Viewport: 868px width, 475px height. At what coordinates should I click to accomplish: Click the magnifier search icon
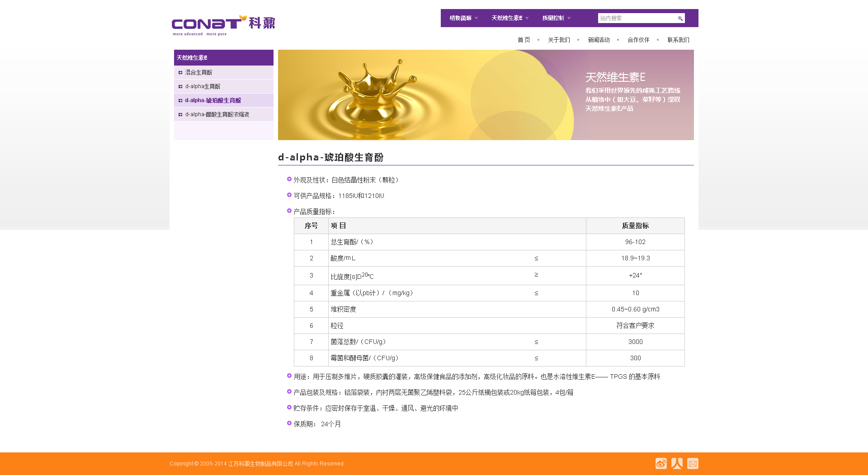pyautogui.click(x=680, y=19)
